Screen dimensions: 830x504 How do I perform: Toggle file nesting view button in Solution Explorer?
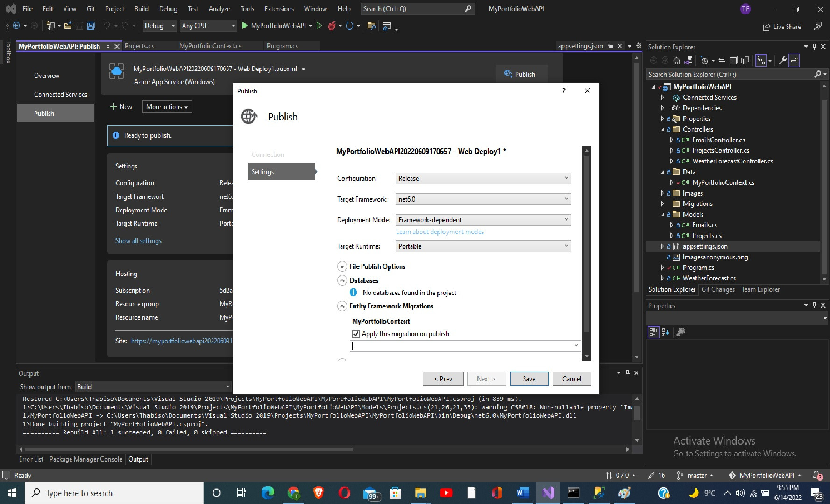761,60
